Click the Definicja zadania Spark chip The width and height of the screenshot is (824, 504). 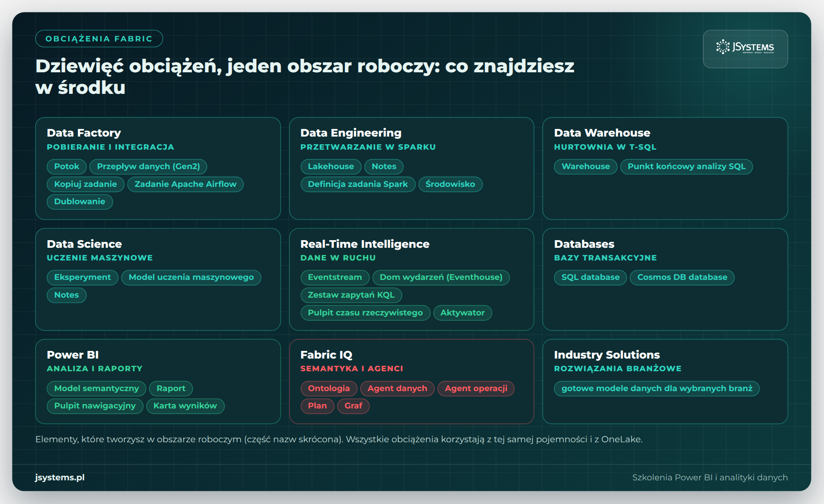point(358,184)
